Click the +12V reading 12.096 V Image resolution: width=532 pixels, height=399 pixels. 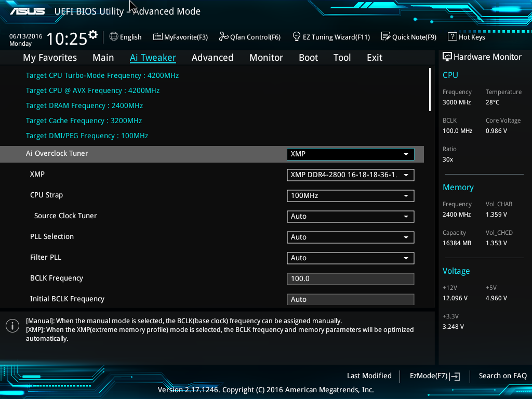[x=455, y=298]
